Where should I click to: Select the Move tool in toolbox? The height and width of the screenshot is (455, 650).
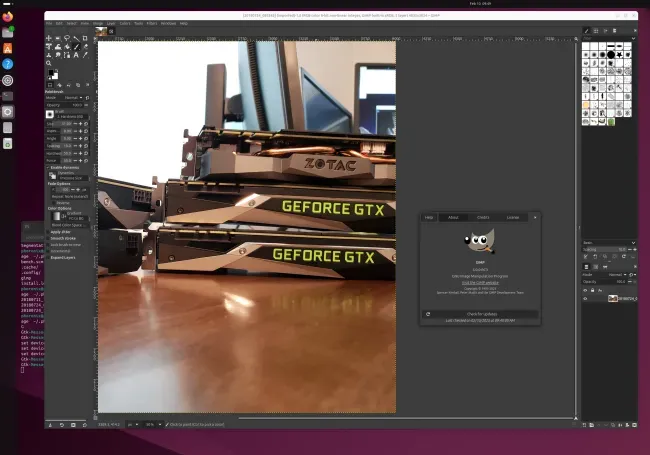pyautogui.click(x=49, y=38)
